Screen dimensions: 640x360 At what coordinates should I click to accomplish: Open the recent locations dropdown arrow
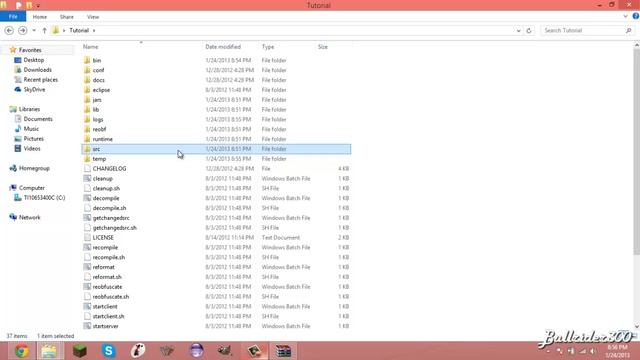point(34,31)
